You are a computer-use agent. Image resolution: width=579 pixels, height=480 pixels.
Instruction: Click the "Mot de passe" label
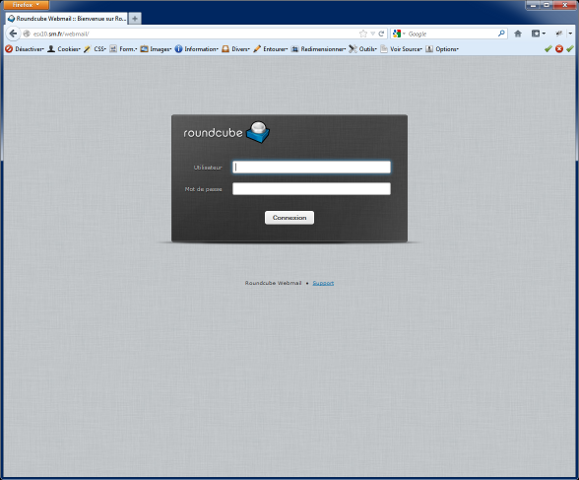(203, 189)
